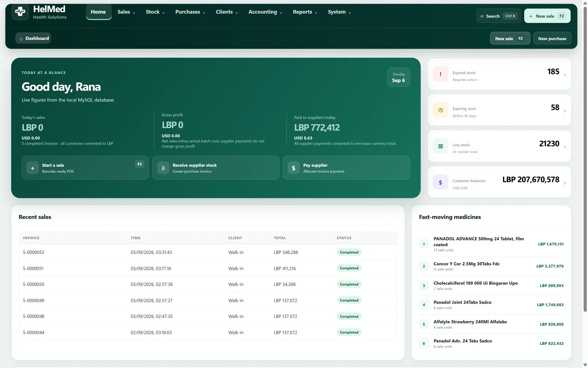Click the New sale button beside New purchase
Viewport: 588px width, 368px height.
[x=510, y=38]
